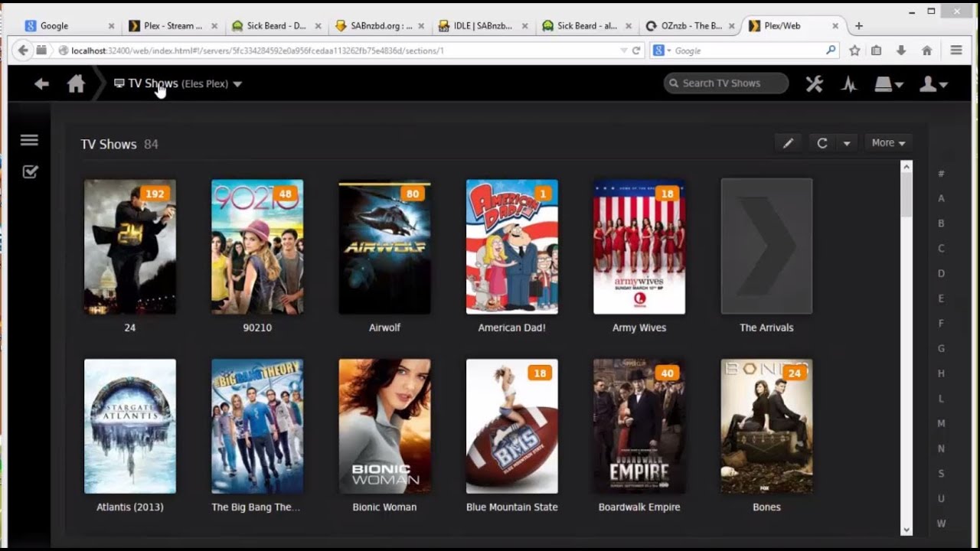Open The Arrivals placeholder poster
Image resolution: width=980 pixels, height=551 pixels.
click(766, 247)
